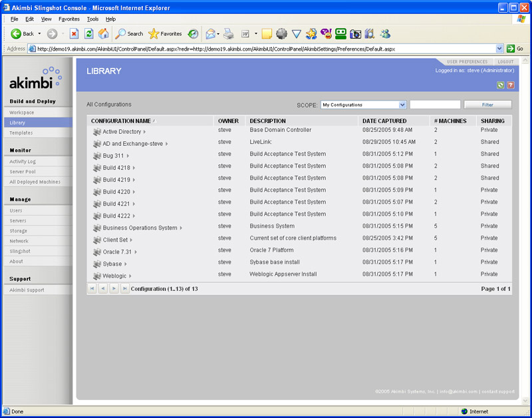
Task: Click the Oracle 7.31 configuration icon
Action: click(97, 252)
